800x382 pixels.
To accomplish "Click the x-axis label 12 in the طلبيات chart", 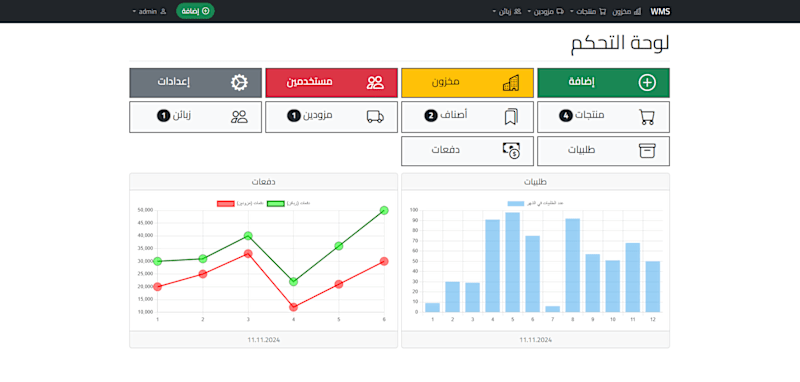I will [653, 319].
